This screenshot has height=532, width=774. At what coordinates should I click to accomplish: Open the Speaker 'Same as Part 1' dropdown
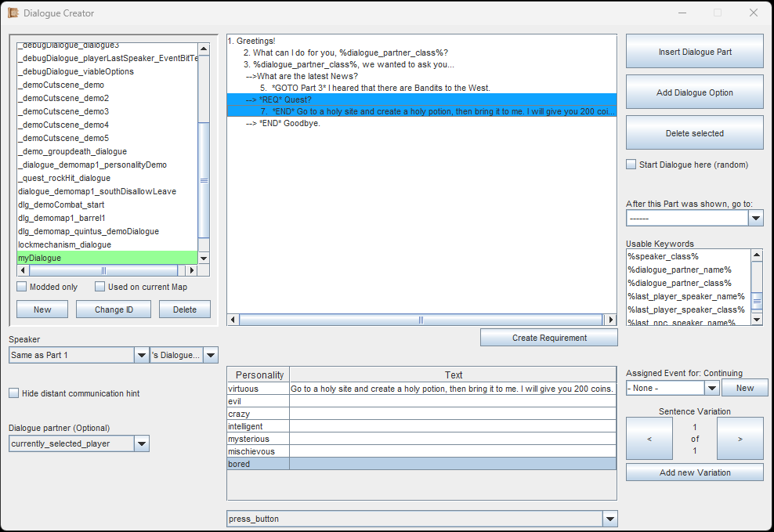click(141, 355)
